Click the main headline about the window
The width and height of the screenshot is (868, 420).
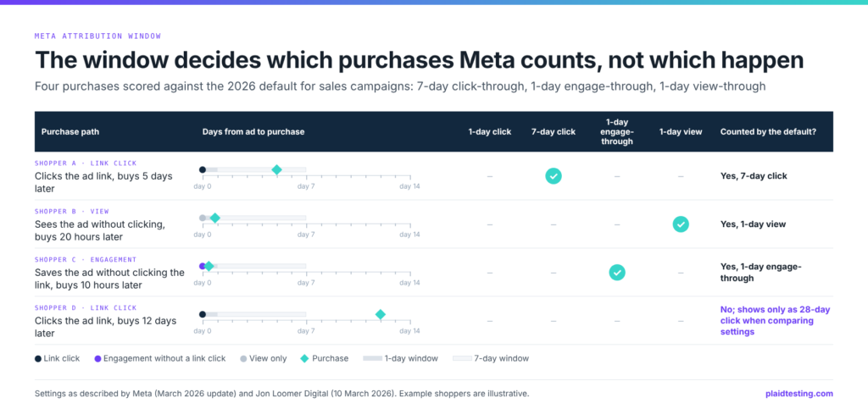point(419,61)
